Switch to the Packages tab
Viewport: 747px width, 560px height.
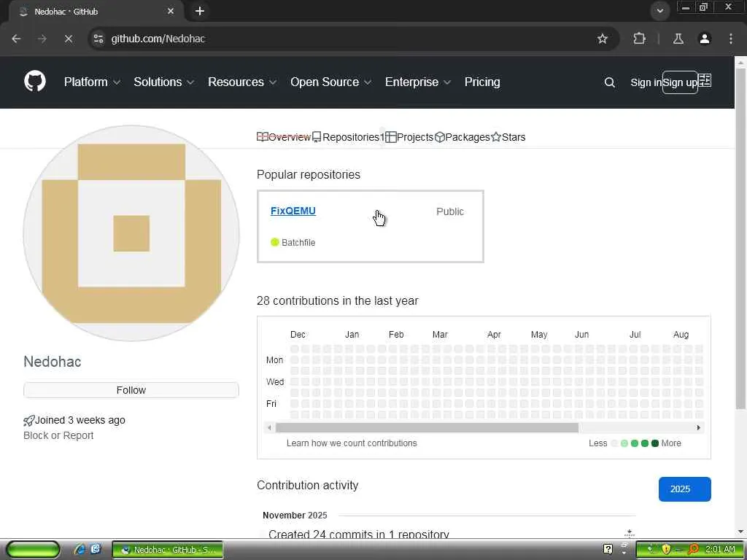462,137
